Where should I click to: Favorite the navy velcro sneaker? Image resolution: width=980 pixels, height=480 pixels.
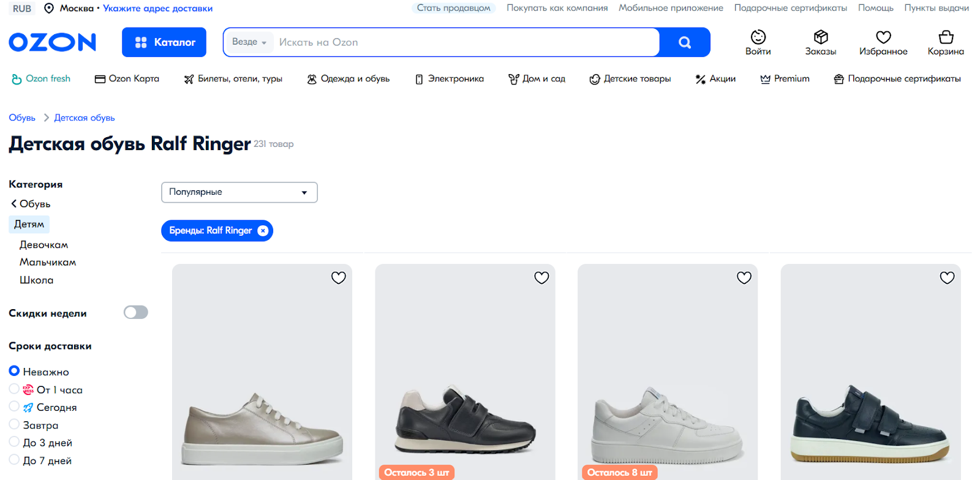point(947,278)
